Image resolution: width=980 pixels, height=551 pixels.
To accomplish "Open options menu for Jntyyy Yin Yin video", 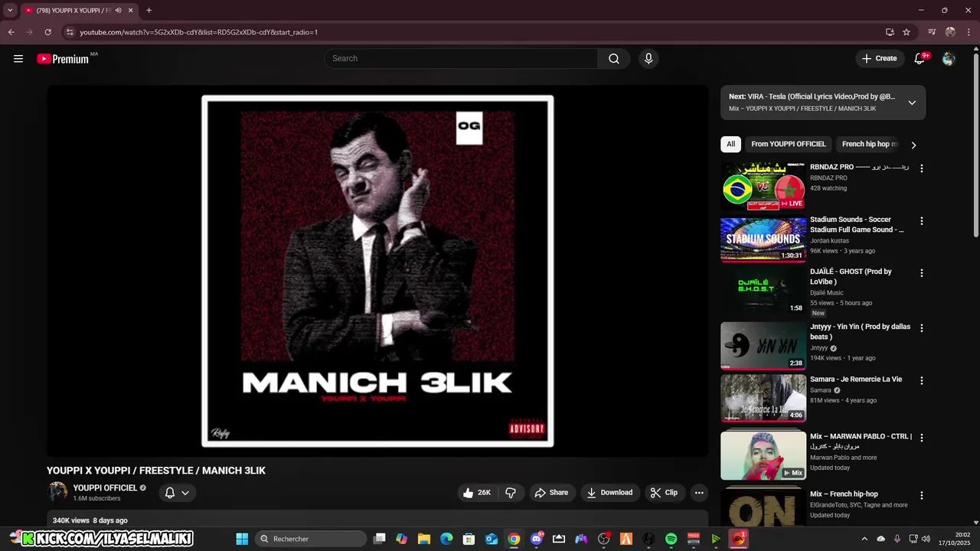I will pos(922,328).
